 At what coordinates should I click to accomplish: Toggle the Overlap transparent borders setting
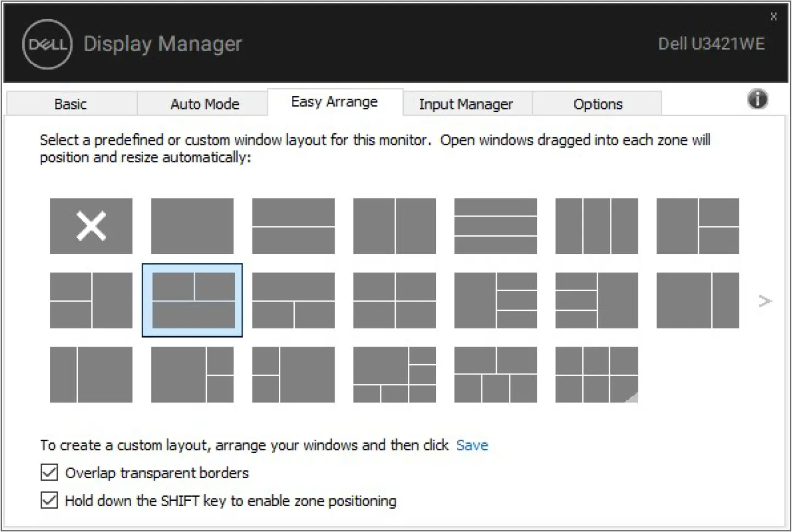click(x=49, y=473)
